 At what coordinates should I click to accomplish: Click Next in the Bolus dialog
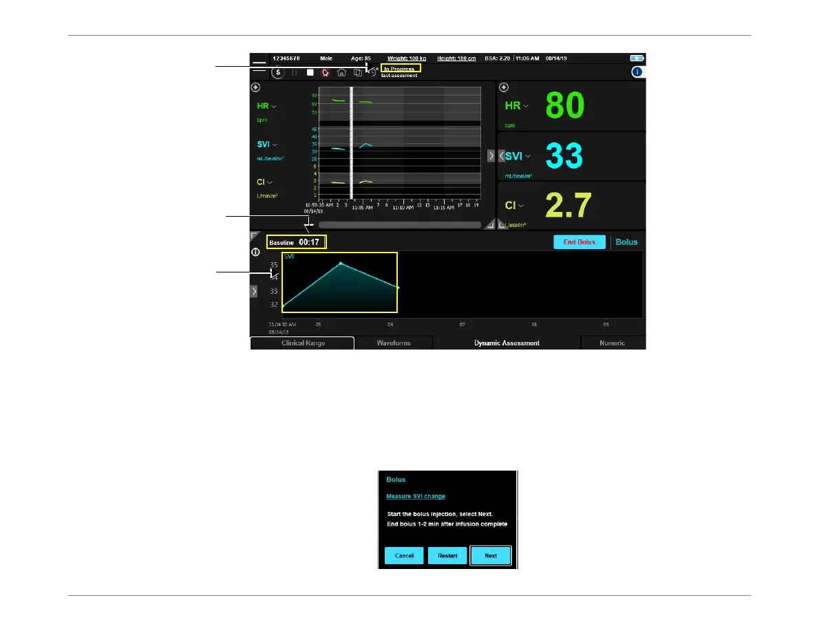coord(491,556)
